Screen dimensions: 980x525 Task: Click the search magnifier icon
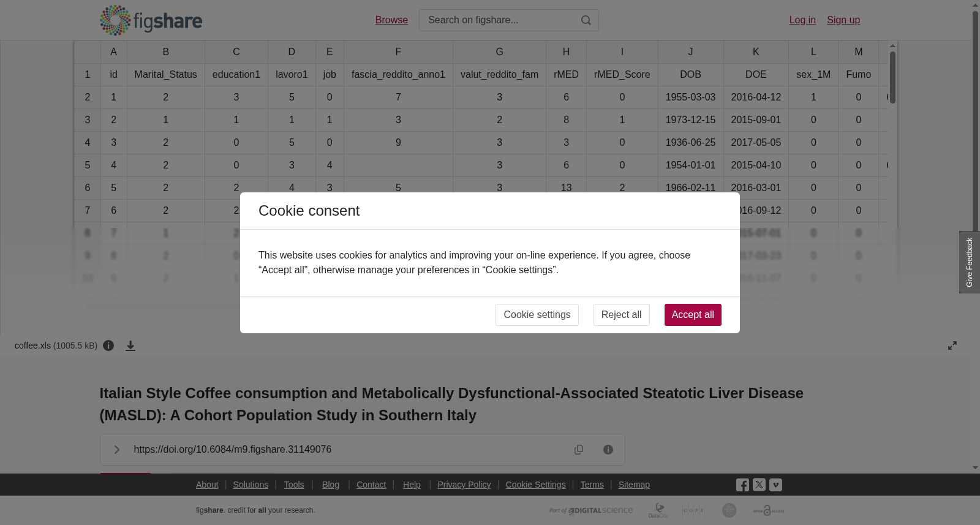(586, 20)
